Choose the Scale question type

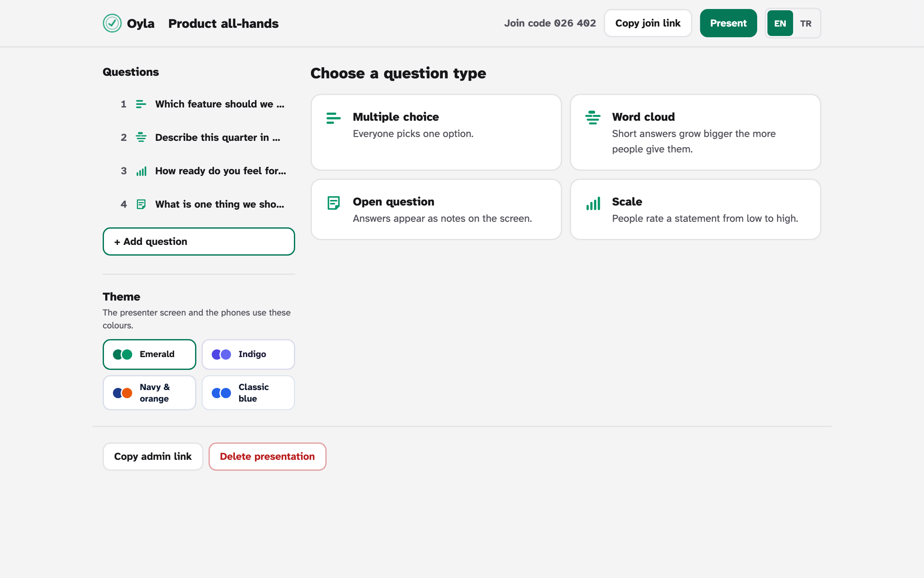click(x=695, y=209)
